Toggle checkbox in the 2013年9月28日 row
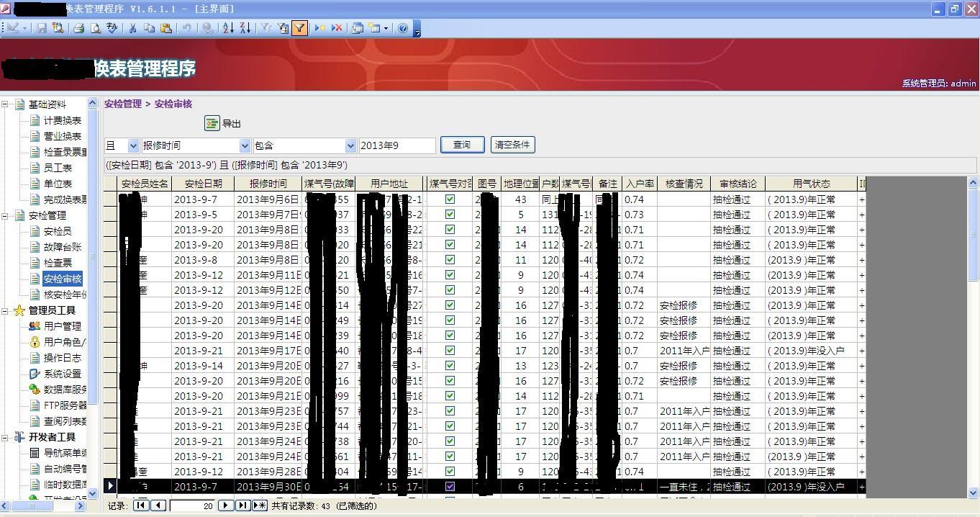This screenshot has height=517, width=980. pos(450,472)
